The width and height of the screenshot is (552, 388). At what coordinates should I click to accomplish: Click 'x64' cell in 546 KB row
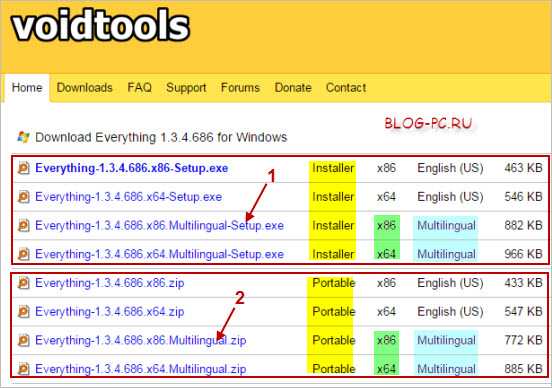coord(386,196)
